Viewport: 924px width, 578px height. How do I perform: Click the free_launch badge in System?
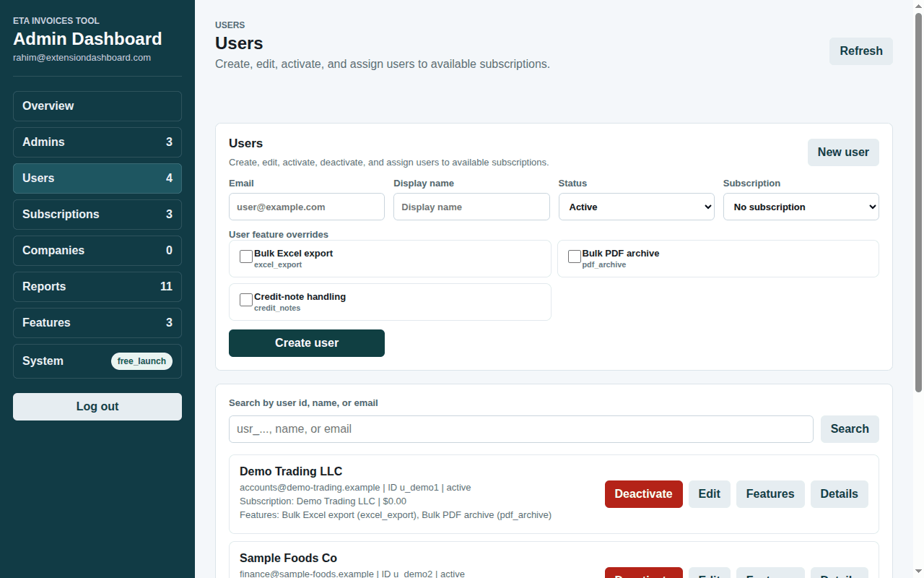pos(141,361)
